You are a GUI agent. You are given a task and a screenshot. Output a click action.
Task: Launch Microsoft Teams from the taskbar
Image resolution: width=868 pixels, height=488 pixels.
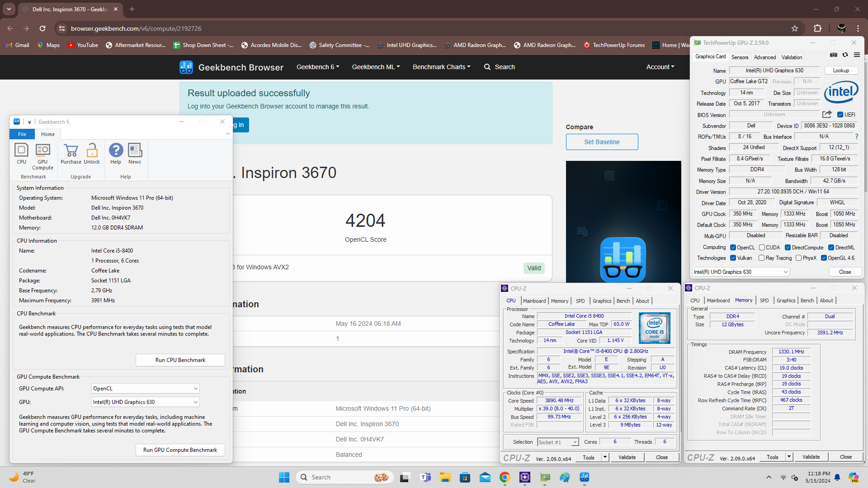pyautogui.click(x=425, y=477)
